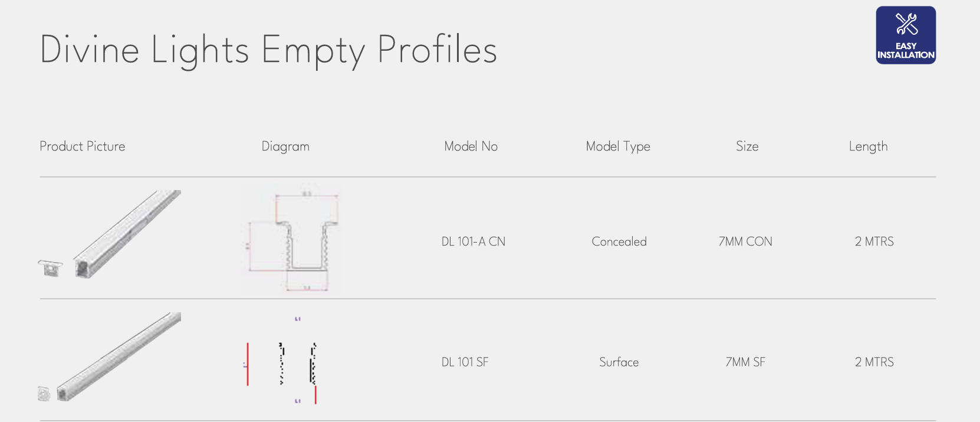The height and width of the screenshot is (422, 980).
Task: Click the small end cap image of concealed profile
Action: click(50, 268)
